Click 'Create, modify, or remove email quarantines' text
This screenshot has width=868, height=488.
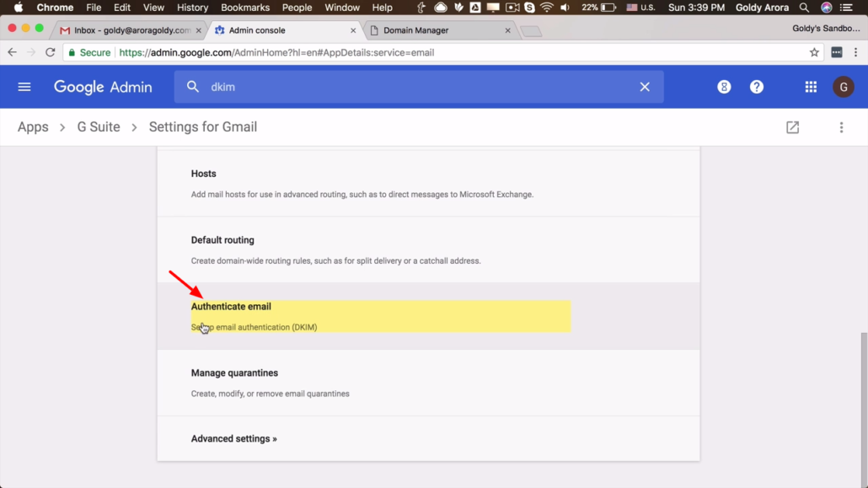[x=271, y=394]
